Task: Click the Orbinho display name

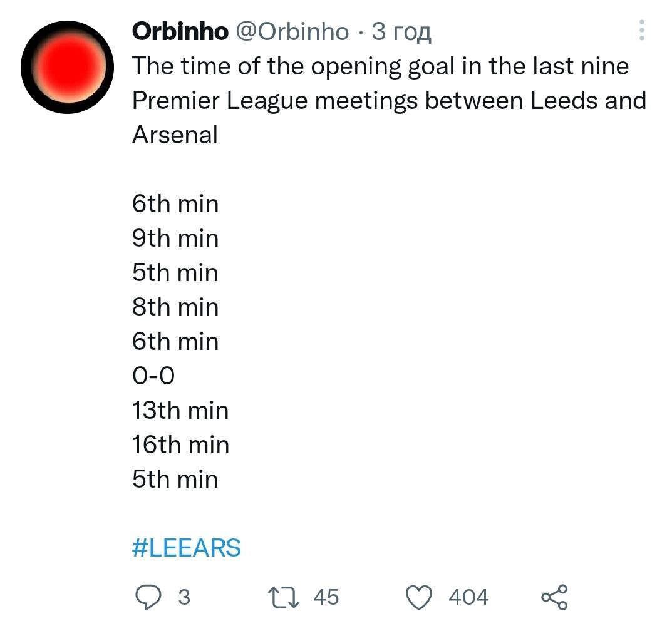Action: (180, 31)
